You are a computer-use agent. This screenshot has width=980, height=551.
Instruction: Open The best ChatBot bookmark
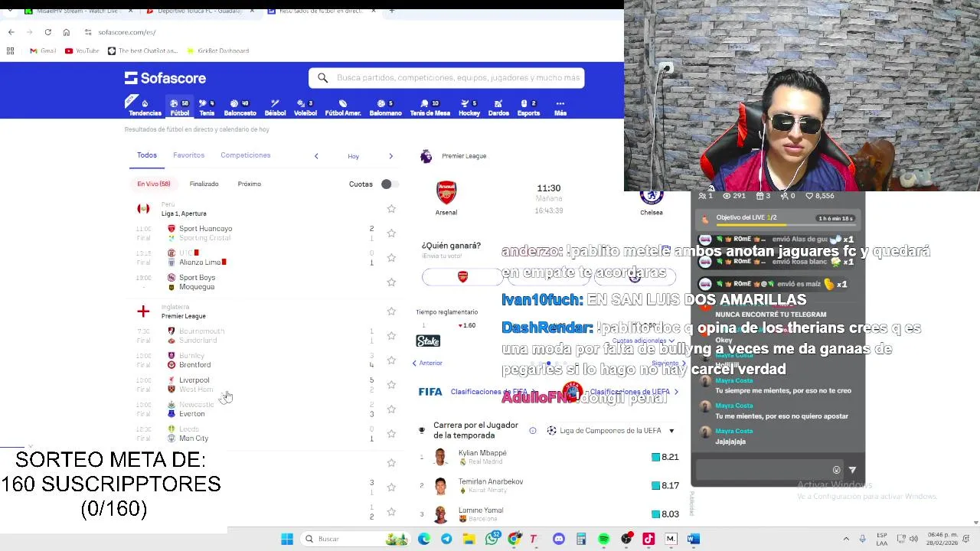pos(142,51)
